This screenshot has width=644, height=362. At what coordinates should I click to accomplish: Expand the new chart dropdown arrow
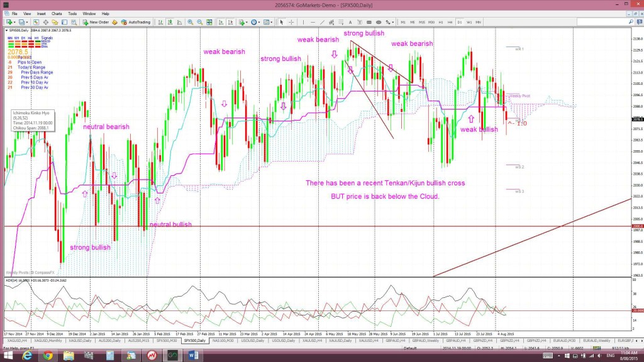[14, 22]
